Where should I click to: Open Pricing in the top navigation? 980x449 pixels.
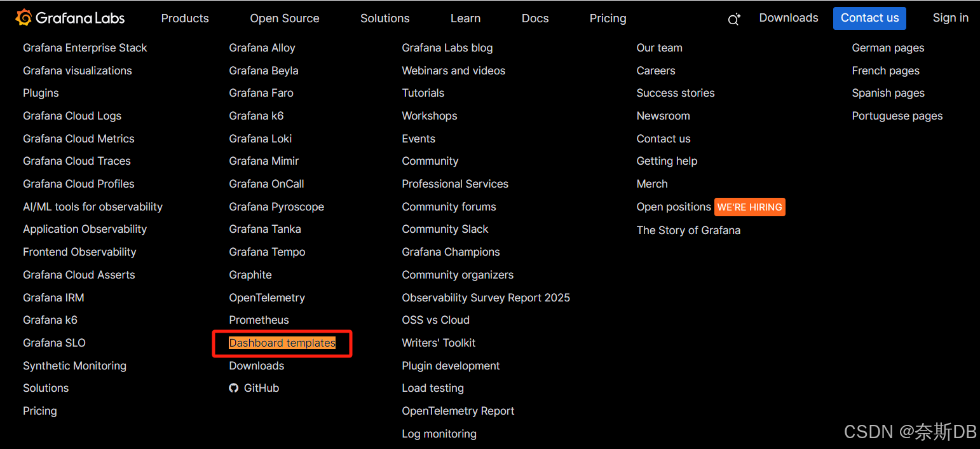pos(608,18)
